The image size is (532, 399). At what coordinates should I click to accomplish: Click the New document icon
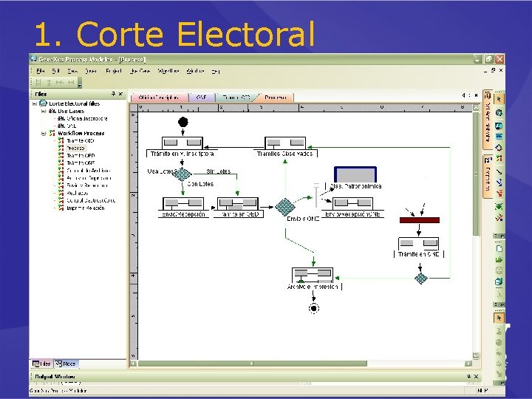(x=499, y=249)
